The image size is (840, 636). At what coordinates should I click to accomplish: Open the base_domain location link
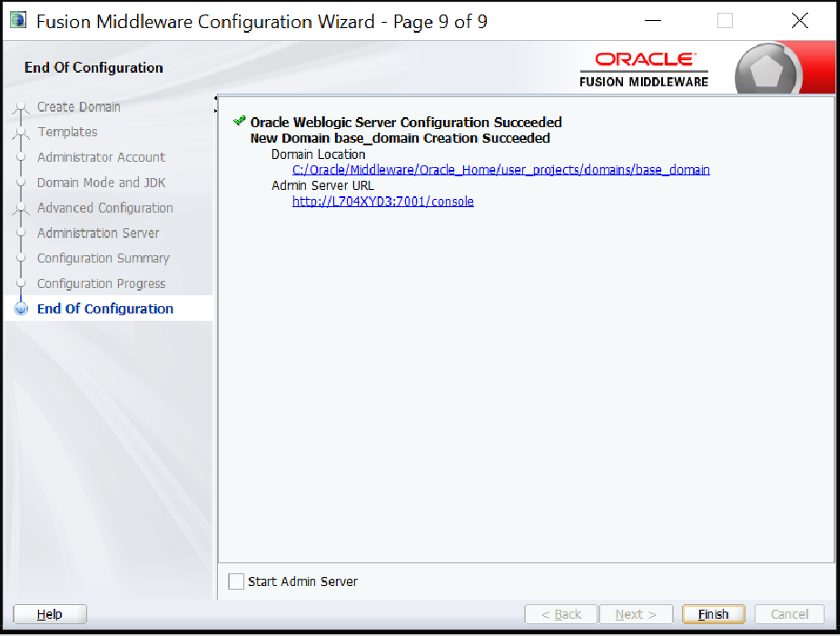coord(500,170)
